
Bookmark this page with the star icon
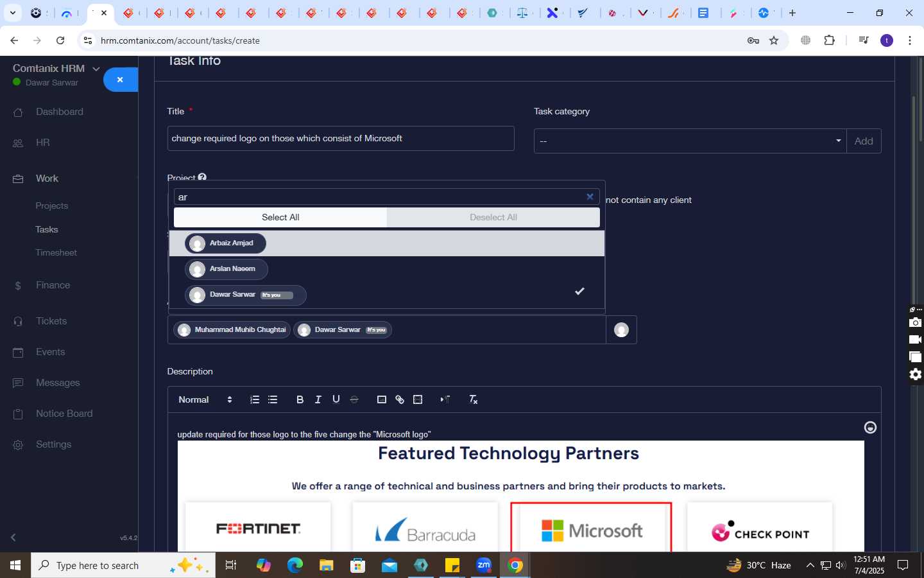774,40
